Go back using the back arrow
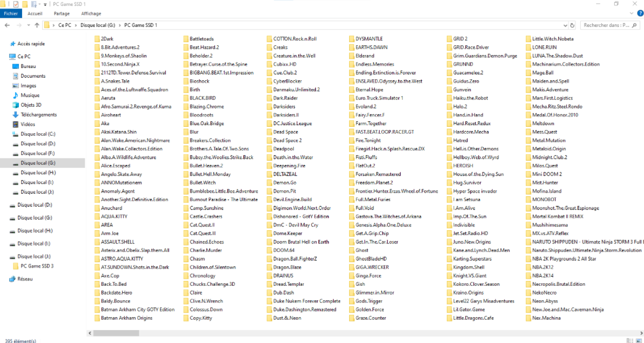This screenshot has height=343, width=644. pyautogui.click(x=7, y=25)
